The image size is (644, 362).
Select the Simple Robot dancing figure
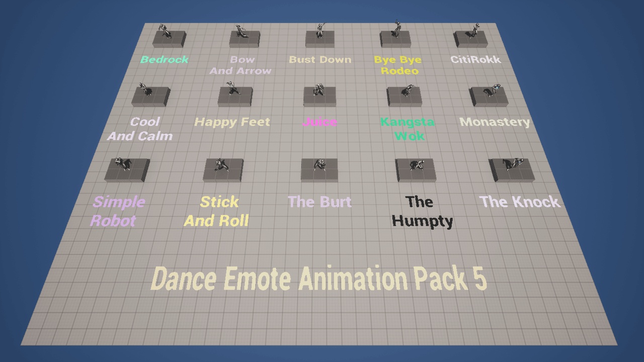click(x=122, y=163)
